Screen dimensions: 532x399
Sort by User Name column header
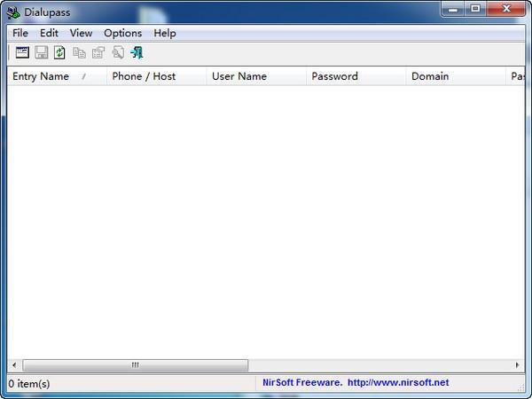coord(256,76)
